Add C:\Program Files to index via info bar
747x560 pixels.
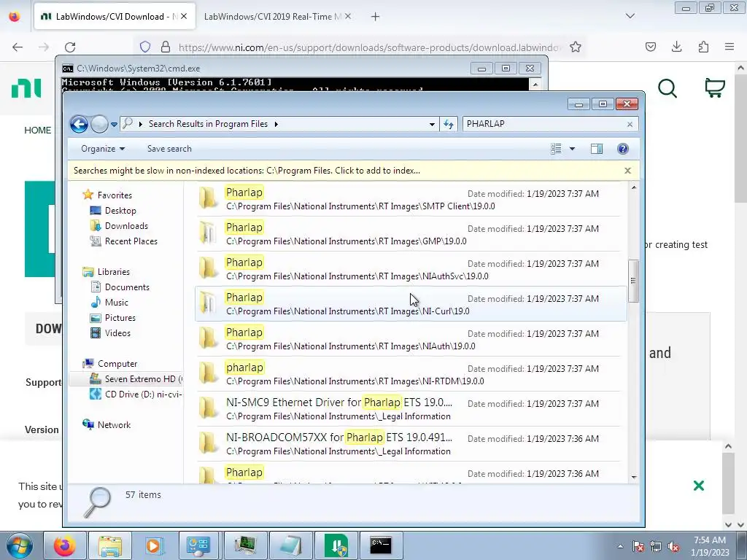[247, 171]
